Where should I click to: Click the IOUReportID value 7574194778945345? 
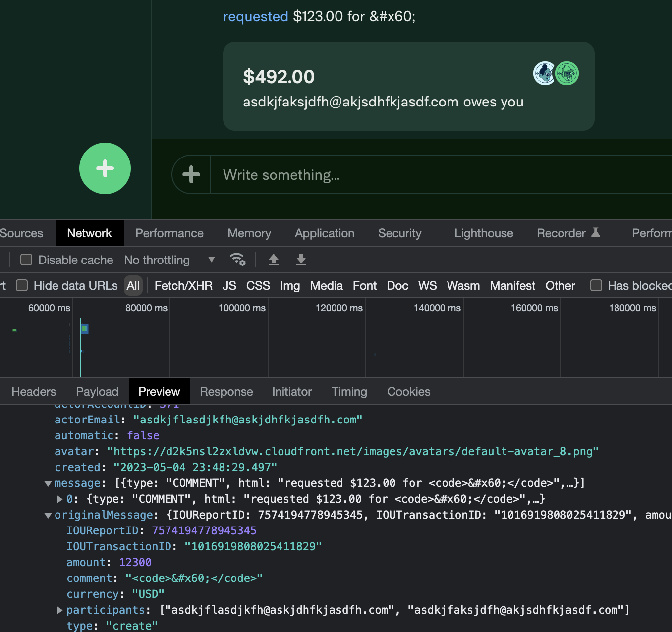point(204,530)
